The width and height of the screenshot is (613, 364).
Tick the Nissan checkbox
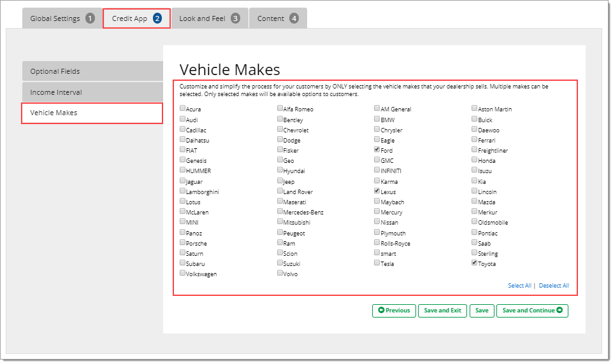(377, 221)
